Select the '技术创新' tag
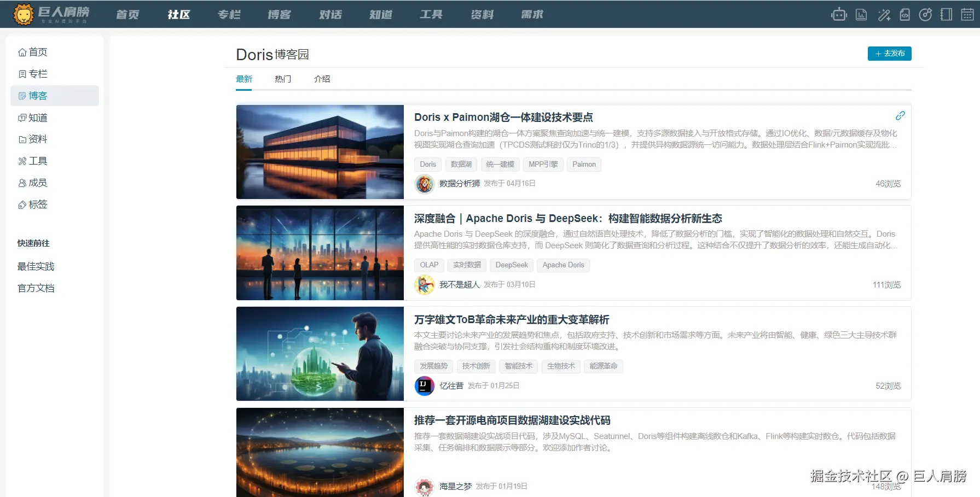 click(x=476, y=366)
